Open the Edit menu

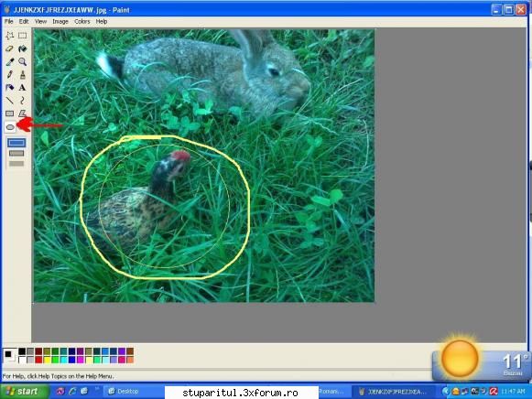pos(24,21)
